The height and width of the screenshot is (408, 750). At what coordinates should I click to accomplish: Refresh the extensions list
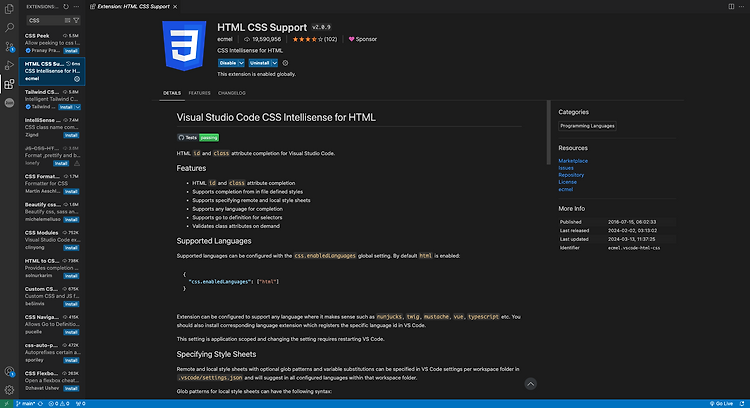(x=66, y=7)
